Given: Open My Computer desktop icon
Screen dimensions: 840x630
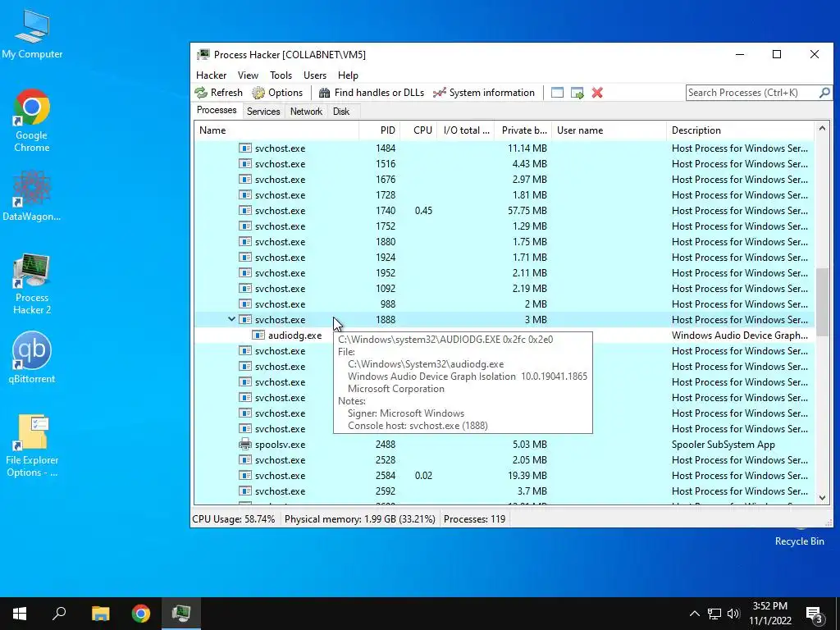Looking at the screenshot, I should point(32,34).
